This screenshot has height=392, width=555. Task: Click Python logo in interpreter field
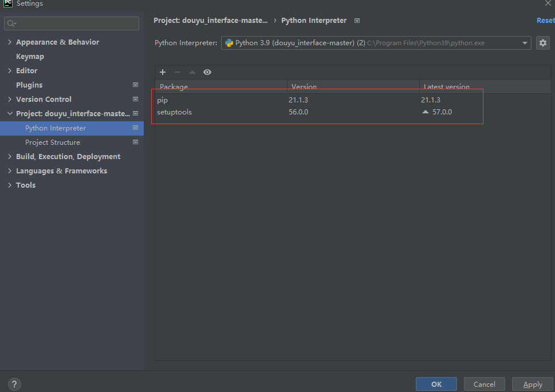tap(229, 43)
